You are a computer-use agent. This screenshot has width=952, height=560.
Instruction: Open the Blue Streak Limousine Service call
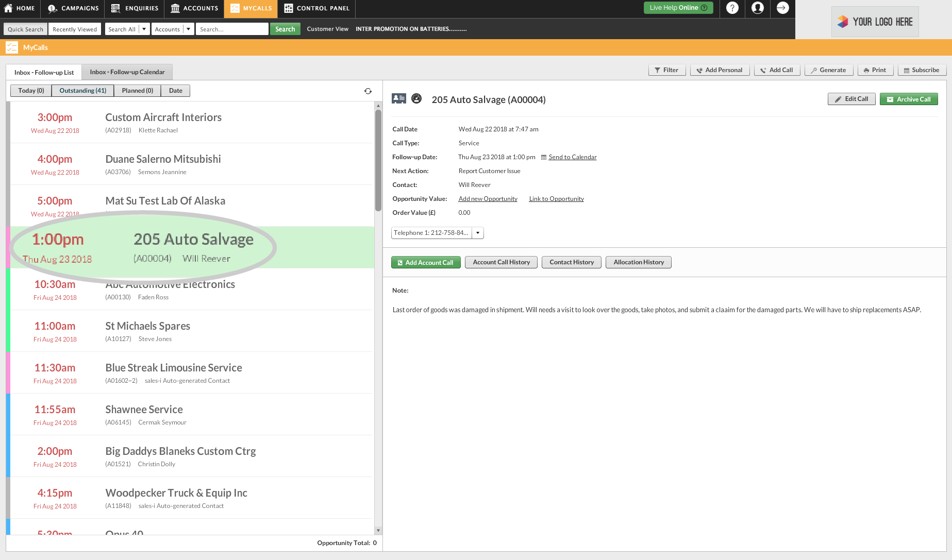pos(191,373)
